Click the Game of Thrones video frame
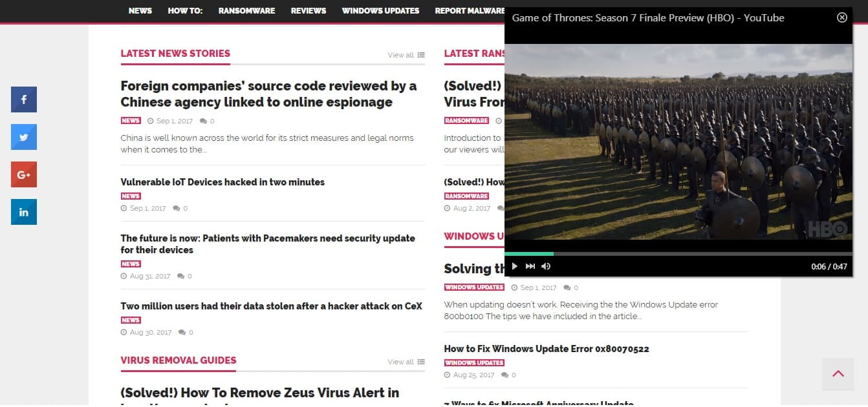 click(x=678, y=142)
